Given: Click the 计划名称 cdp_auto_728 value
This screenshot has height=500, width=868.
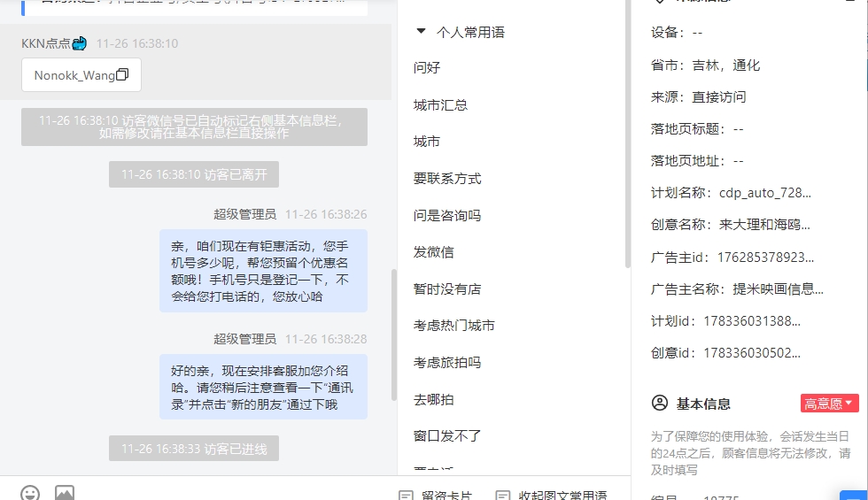Looking at the screenshot, I should [x=765, y=193].
